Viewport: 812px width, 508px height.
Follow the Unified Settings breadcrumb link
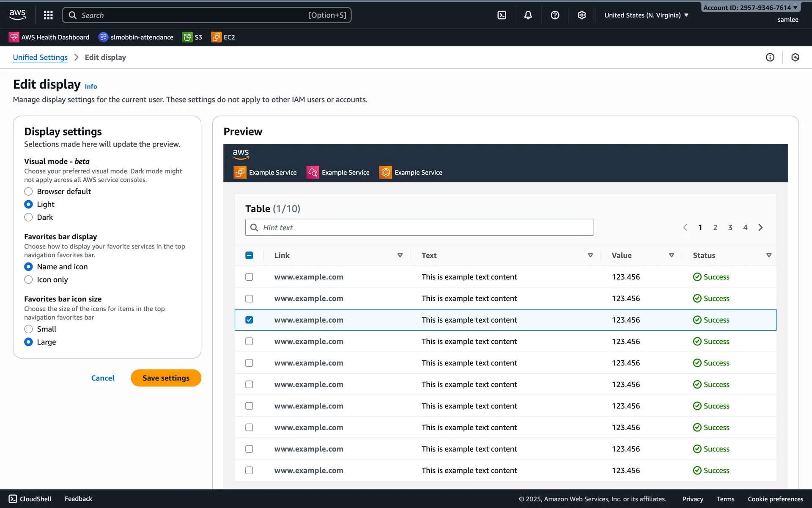click(x=40, y=57)
